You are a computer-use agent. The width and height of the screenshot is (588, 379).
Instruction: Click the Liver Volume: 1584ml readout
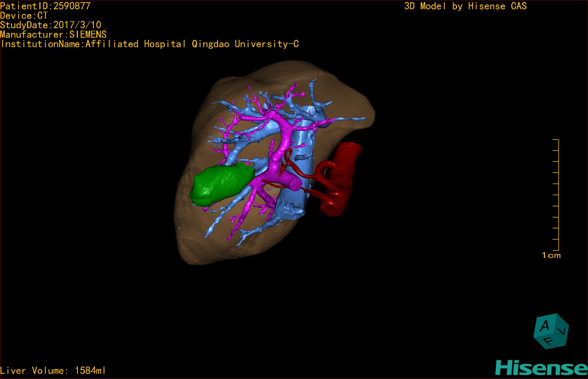tap(53, 370)
